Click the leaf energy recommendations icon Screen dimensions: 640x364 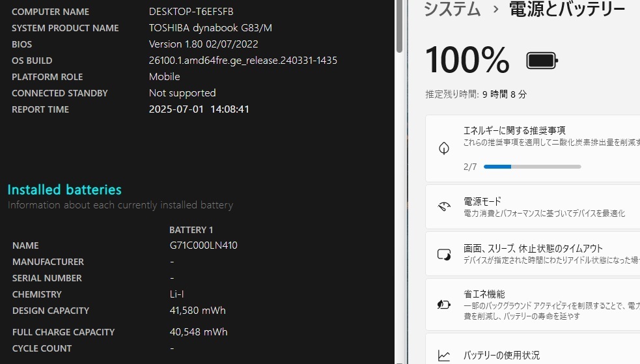pos(444,148)
